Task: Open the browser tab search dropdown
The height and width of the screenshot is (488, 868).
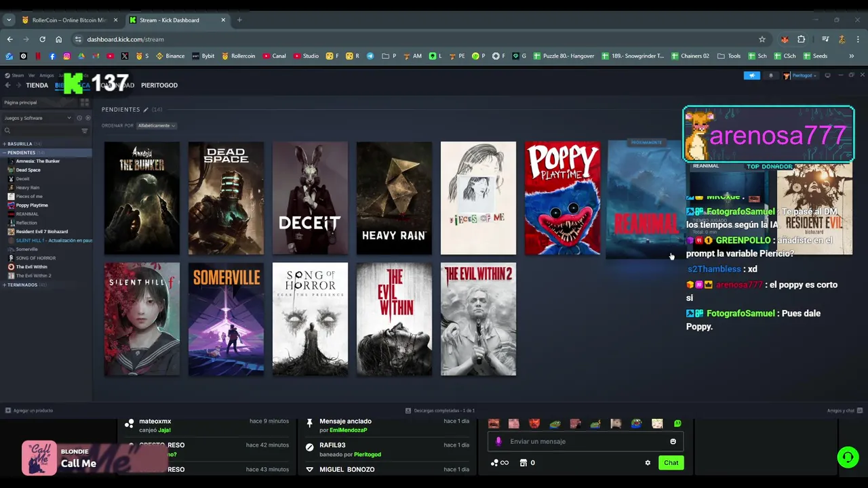Action: [9, 20]
